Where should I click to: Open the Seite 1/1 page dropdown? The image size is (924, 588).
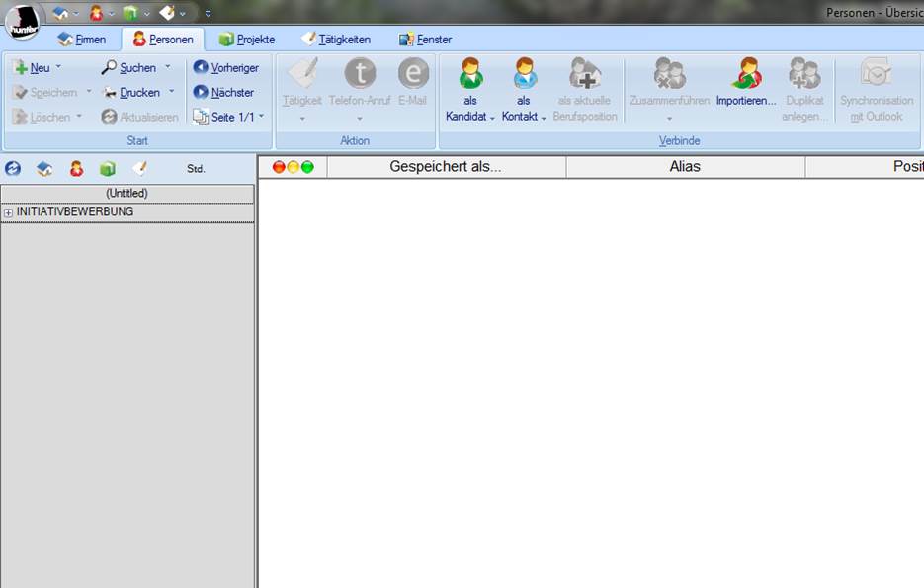262,117
